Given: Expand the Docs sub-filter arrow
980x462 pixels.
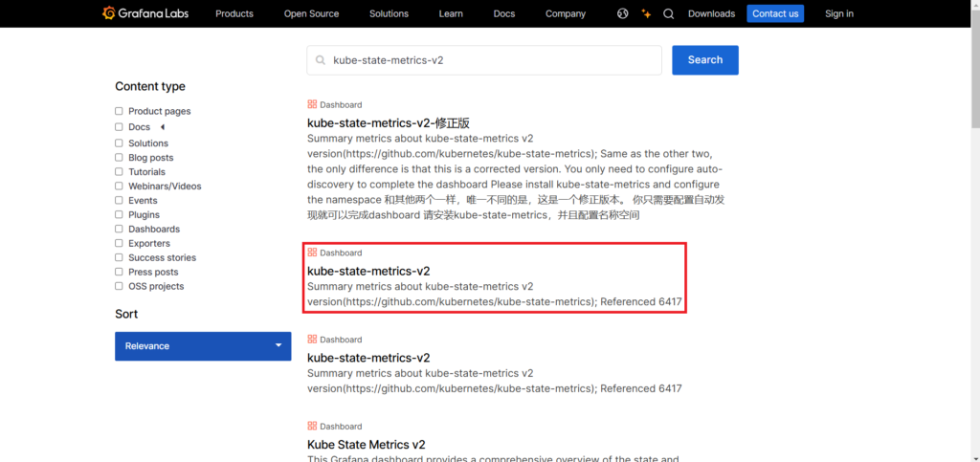Looking at the screenshot, I should coord(163,126).
